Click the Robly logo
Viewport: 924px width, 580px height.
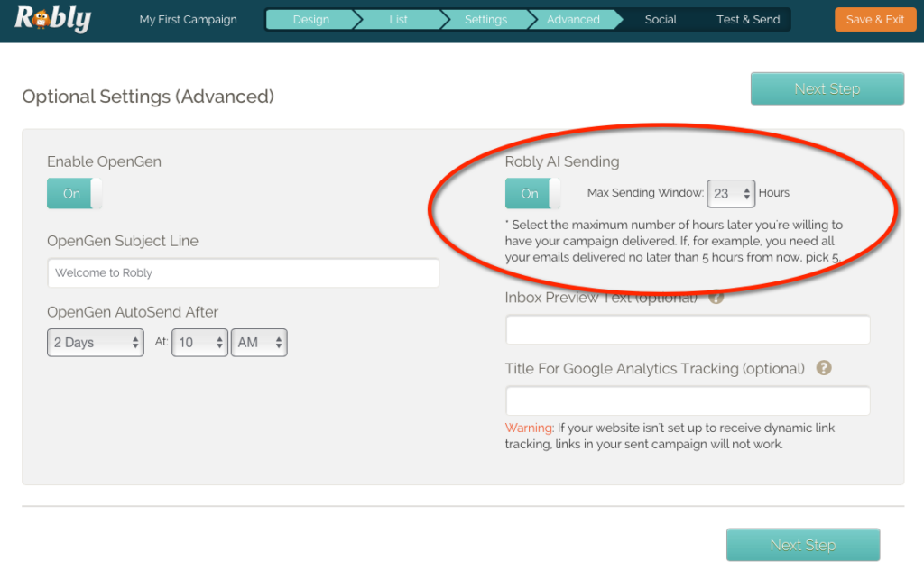(52, 19)
